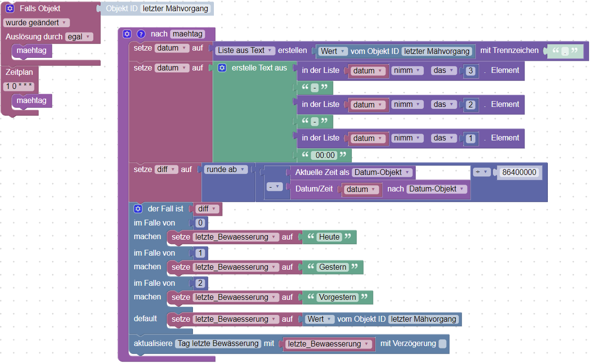This screenshot has width=594, height=364.
Task: Open the wurde geändert dropdown
Action: click(36, 23)
